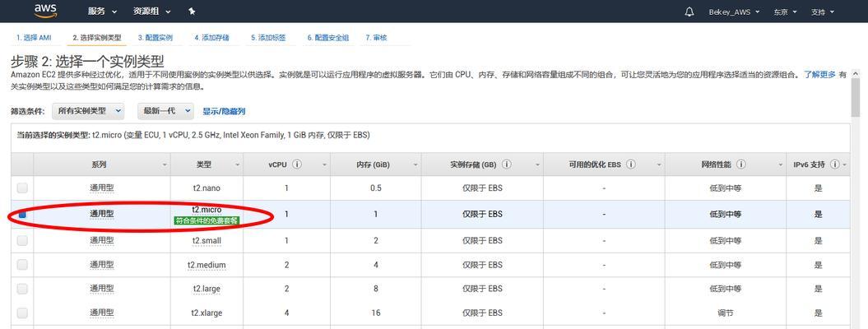Go to step 5. 添加标签

click(268, 38)
